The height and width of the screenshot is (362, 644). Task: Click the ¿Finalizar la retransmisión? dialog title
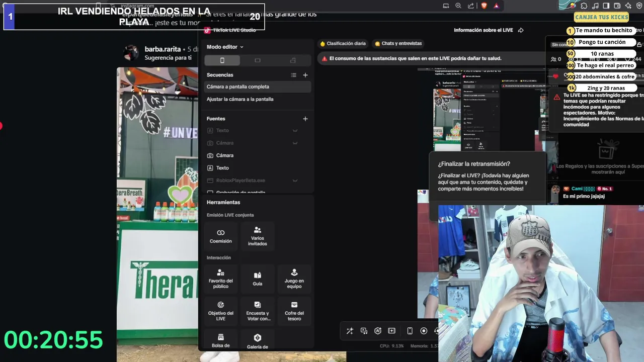click(474, 164)
